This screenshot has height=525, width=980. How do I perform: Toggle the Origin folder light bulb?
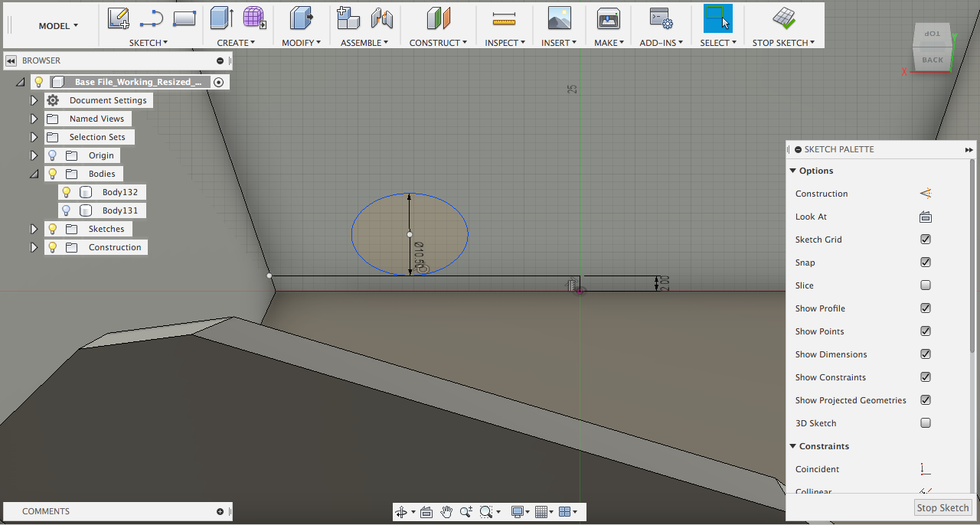coord(52,155)
